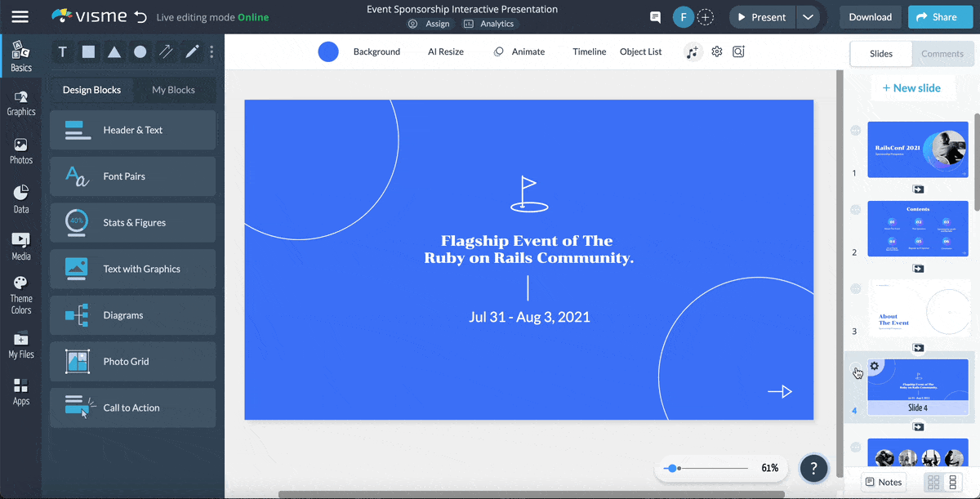This screenshot has height=499, width=980.
Task: Open the Apps sidebar panel
Action: click(21, 392)
